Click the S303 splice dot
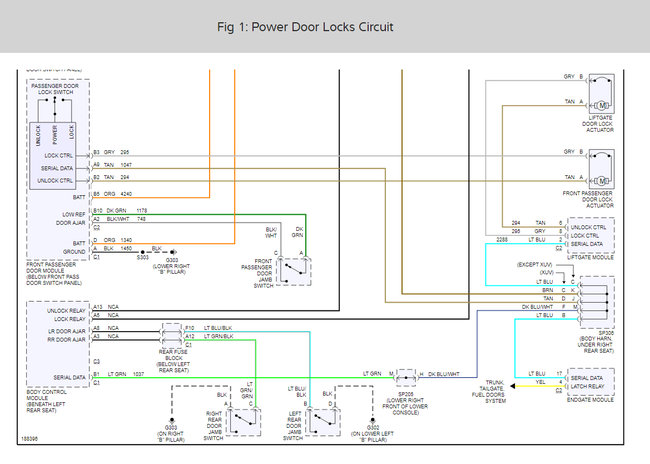This screenshot has width=650, height=464. [x=143, y=252]
